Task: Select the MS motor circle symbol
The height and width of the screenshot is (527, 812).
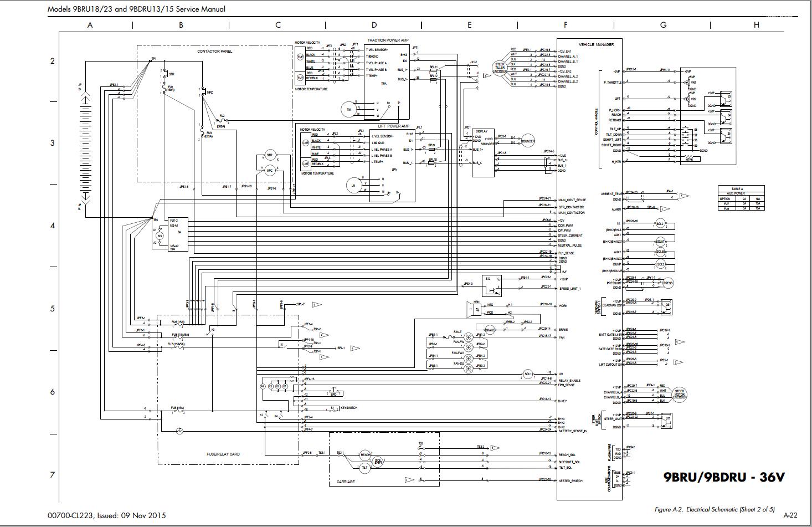Action: click(x=160, y=236)
